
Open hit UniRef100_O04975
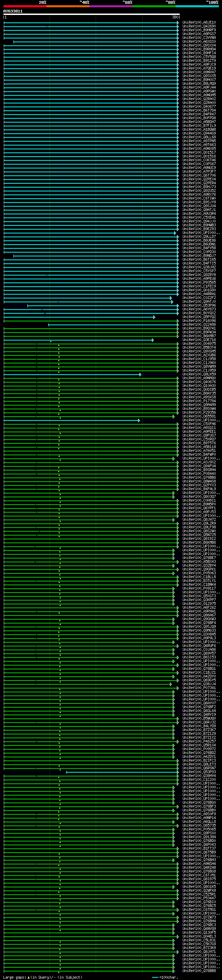point(199,343)
